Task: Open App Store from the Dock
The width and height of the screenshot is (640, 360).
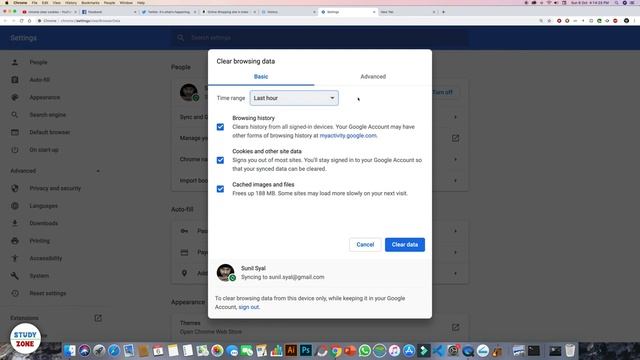Action: point(409,351)
